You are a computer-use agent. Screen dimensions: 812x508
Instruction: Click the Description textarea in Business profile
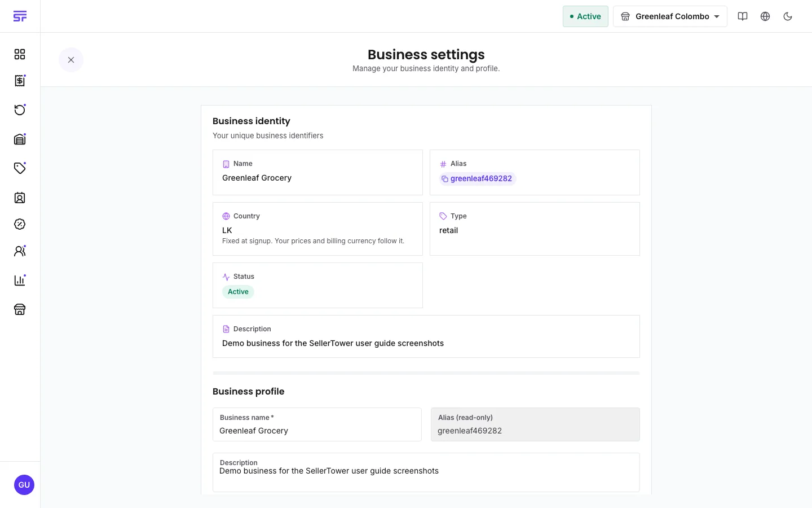pos(426,472)
